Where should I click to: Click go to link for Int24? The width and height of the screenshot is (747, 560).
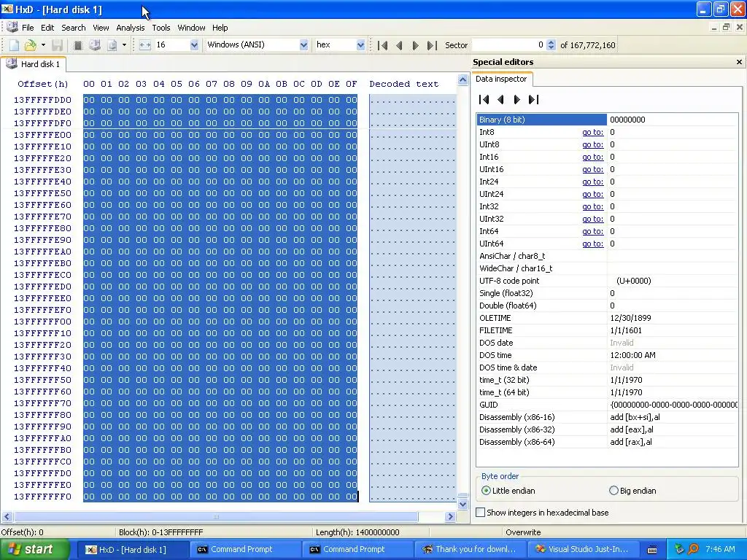(592, 182)
